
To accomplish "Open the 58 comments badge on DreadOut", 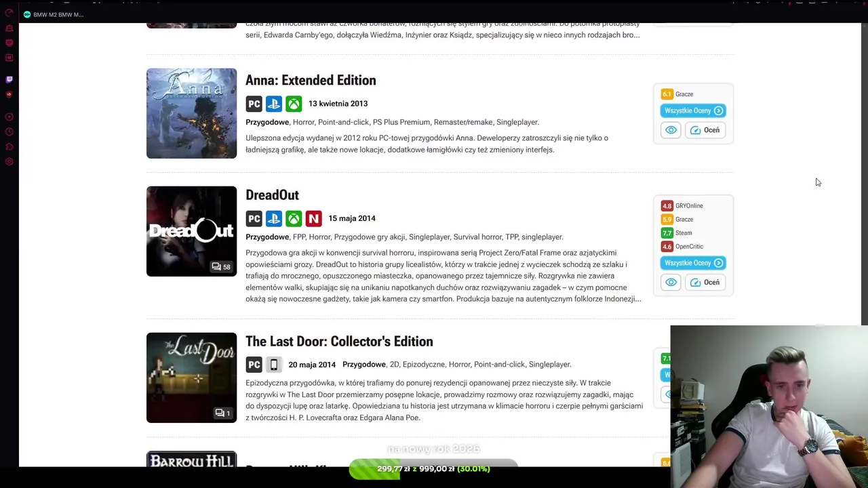I will tap(221, 267).
